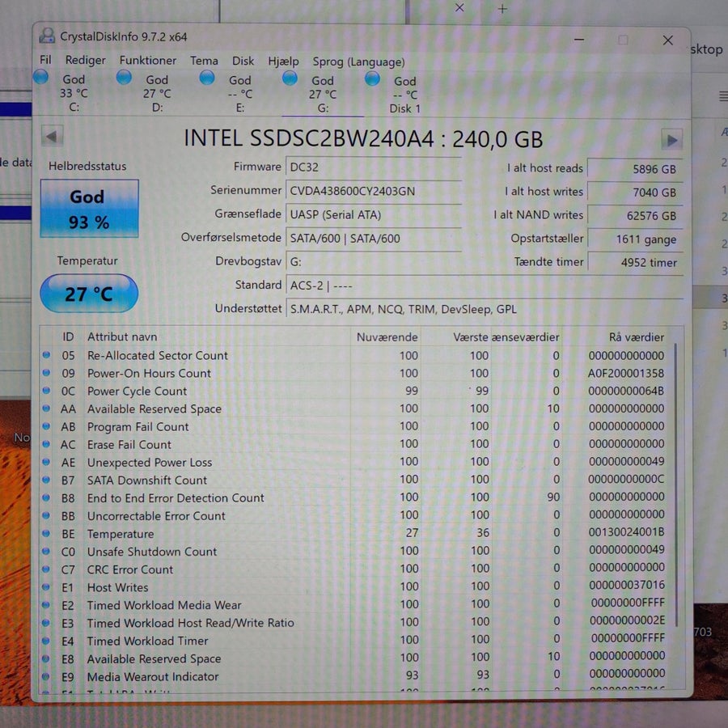The image size is (728, 728).
Task: Open the Disk menu
Action: [x=243, y=61]
